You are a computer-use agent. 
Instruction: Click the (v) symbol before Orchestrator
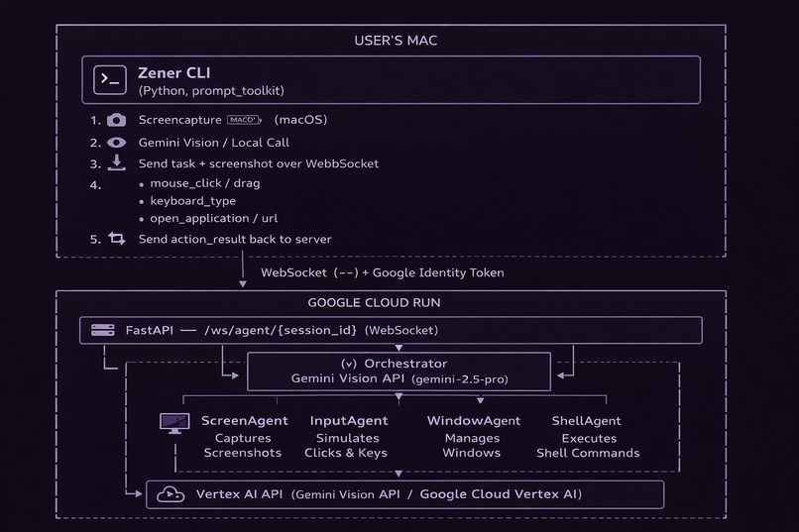pos(349,364)
